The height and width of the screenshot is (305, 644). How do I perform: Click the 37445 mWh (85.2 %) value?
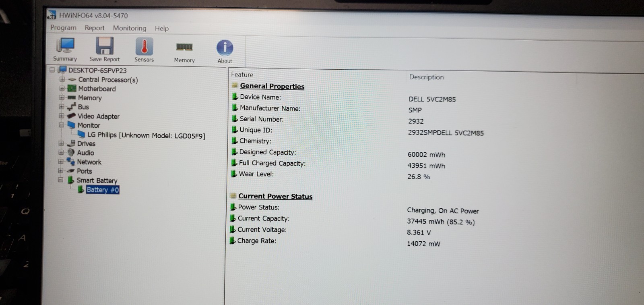pos(441,222)
